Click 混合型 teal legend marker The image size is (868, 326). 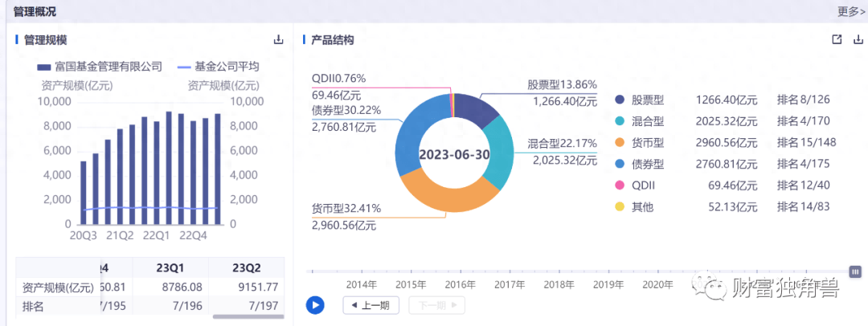pyautogui.click(x=620, y=122)
